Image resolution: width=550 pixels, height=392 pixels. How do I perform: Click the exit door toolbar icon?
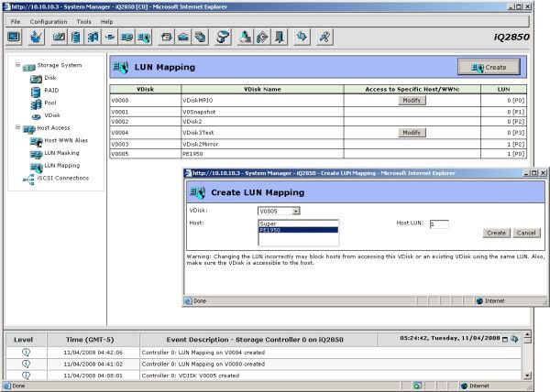coord(280,37)
